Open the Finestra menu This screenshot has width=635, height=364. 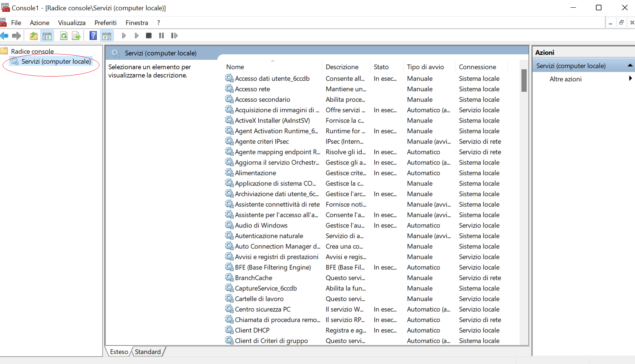pos(137,23)
